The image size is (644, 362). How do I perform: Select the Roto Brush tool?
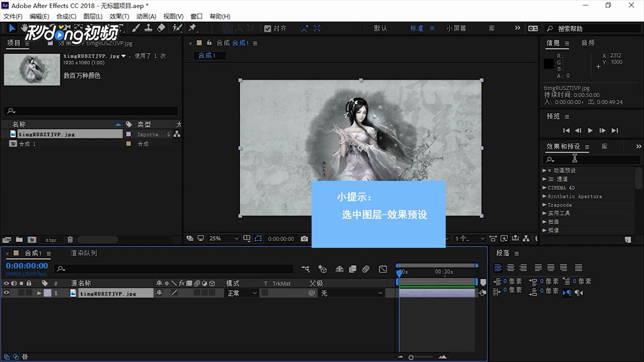(x=177, y=28)
